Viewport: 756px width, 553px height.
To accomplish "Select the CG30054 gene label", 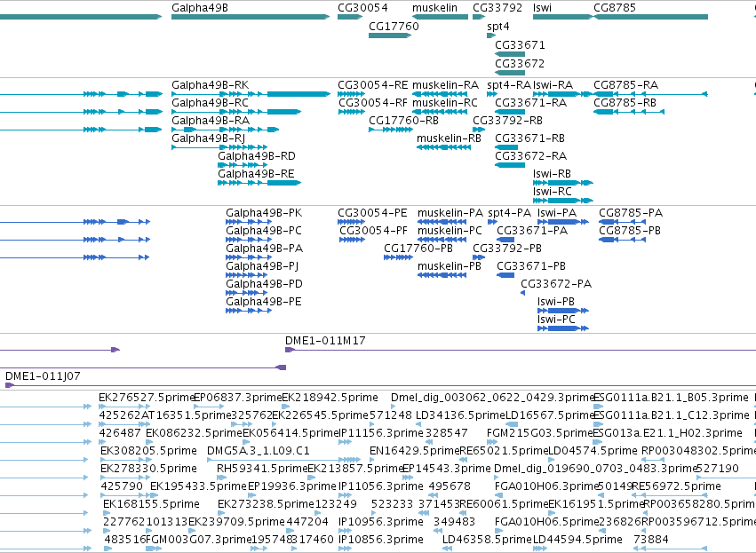I will 362,8.
